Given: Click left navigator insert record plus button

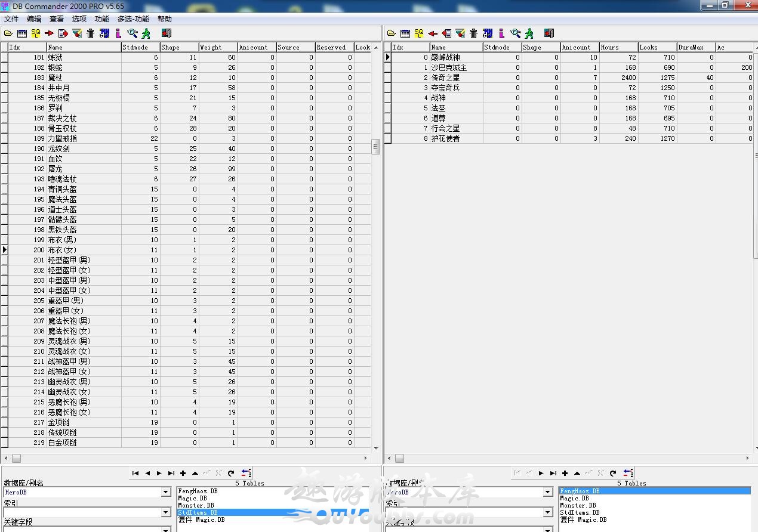Looking at the screenshot, I should [183, 473].
